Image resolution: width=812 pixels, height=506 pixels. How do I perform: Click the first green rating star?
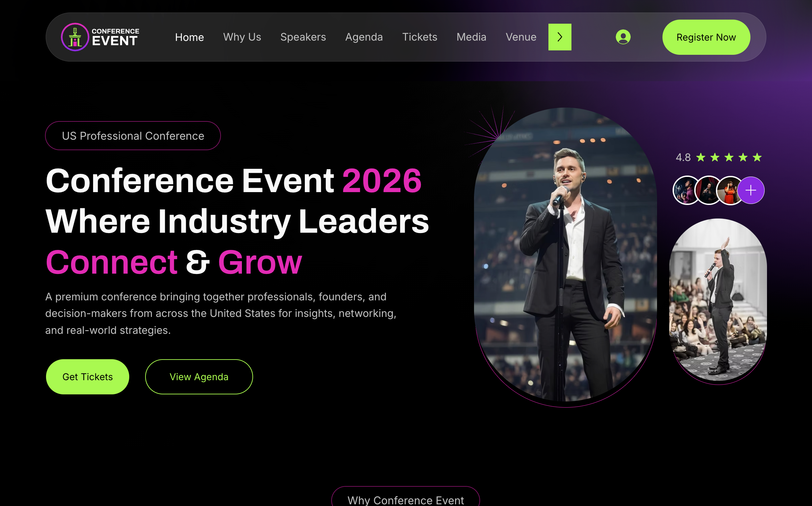(701, 157)
